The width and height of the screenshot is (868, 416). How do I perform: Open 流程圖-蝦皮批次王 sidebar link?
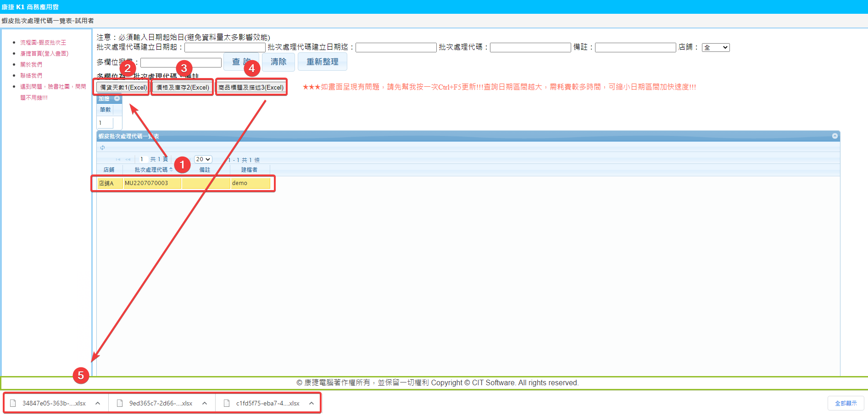43,42
